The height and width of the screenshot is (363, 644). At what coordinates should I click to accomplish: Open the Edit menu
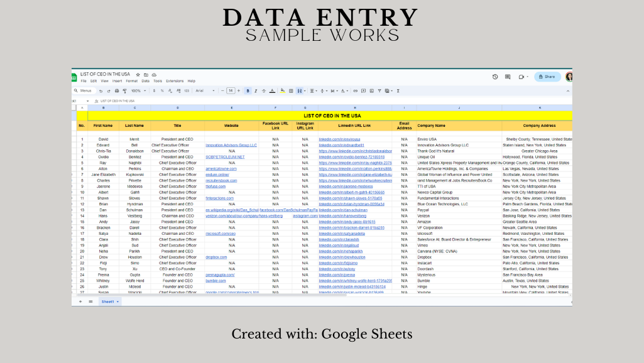pos(94,81)
